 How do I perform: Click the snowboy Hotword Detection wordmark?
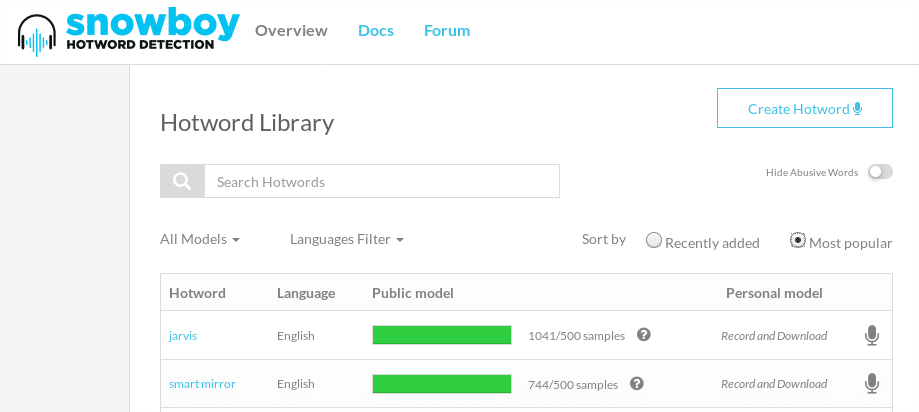(153, 29)
